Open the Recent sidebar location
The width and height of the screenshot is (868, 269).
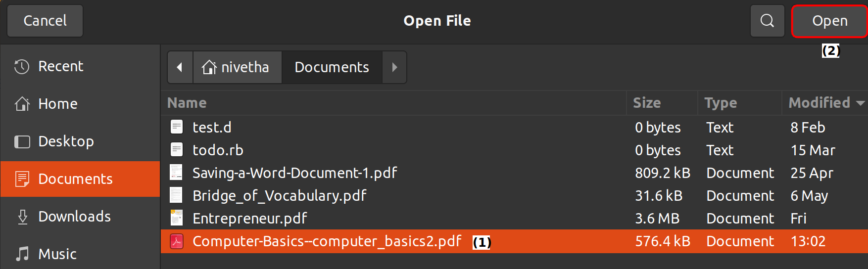coord(60,66)
